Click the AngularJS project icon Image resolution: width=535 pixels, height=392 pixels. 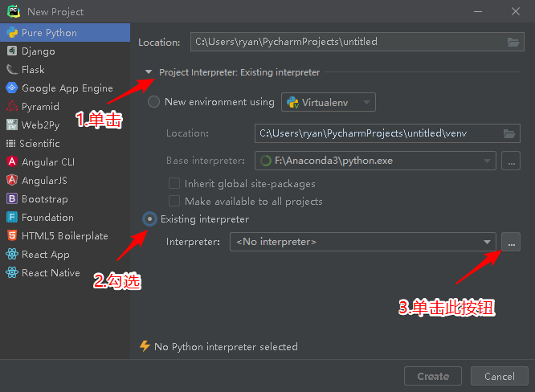(x=12, y=181)
